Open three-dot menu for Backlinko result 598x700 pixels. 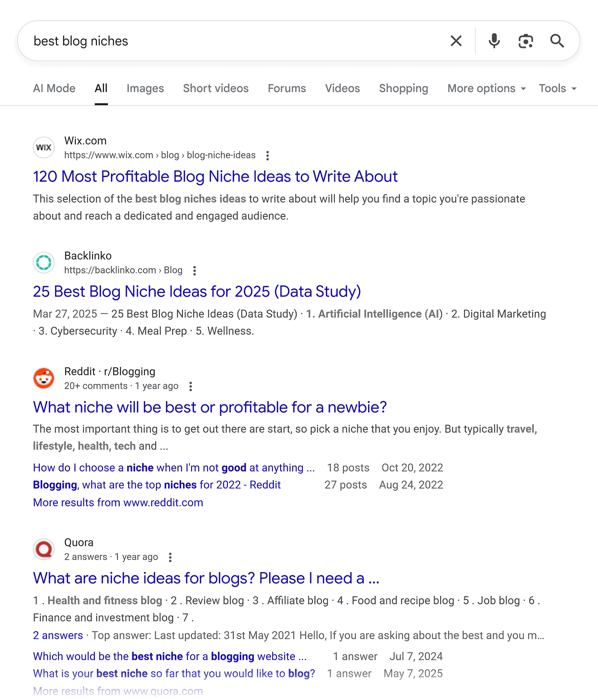tap(195, 270)
